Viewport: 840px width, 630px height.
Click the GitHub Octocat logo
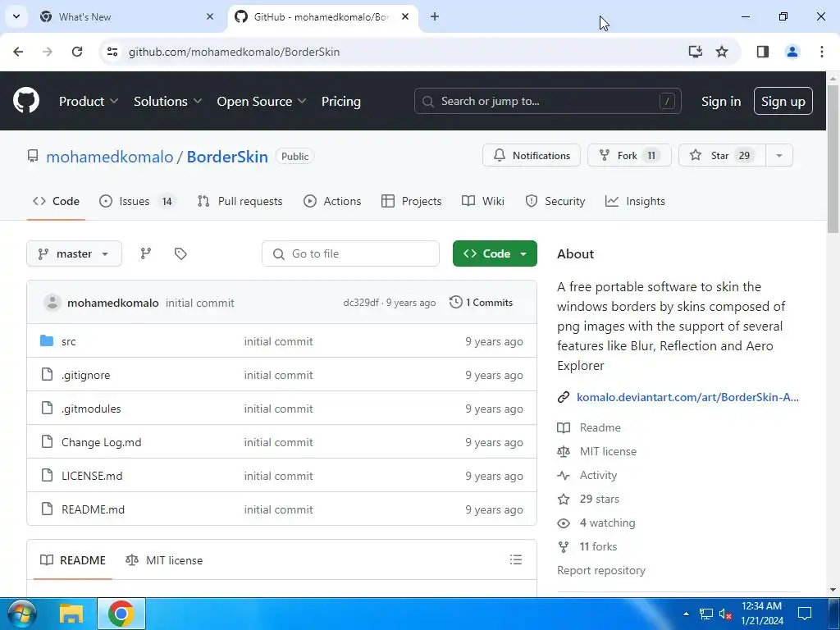coord(26,101)
